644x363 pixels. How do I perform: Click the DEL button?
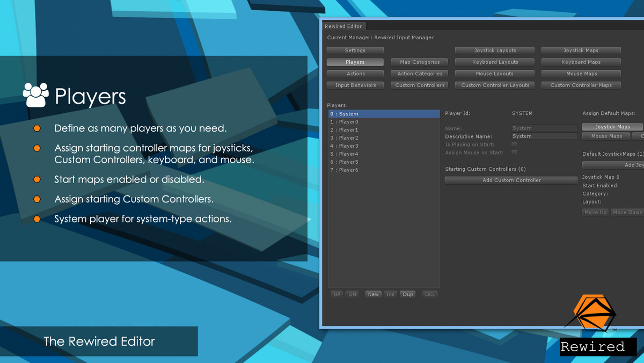tap(430, 294)
